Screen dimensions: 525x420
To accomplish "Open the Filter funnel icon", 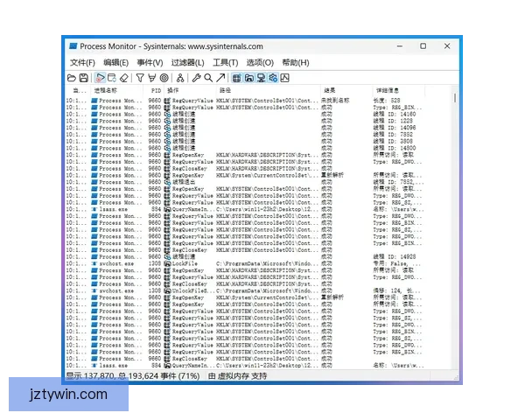I will 139,78.
